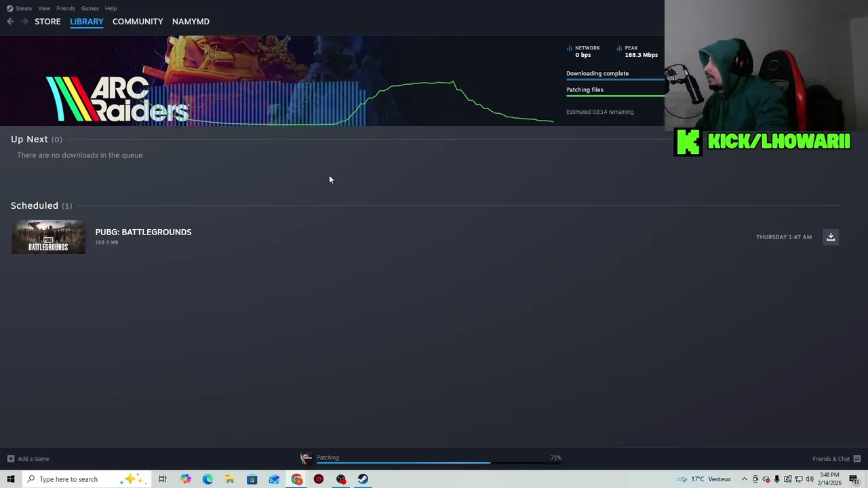The image size is (868, 488).
Task: Click the PEAK 188.3 Mbps readout
Action: 637,52
